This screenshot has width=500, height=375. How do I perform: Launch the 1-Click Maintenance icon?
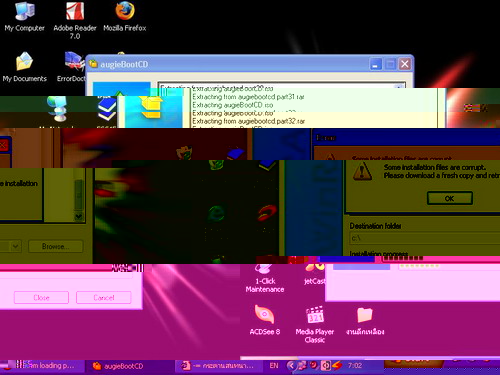(265, 279)
